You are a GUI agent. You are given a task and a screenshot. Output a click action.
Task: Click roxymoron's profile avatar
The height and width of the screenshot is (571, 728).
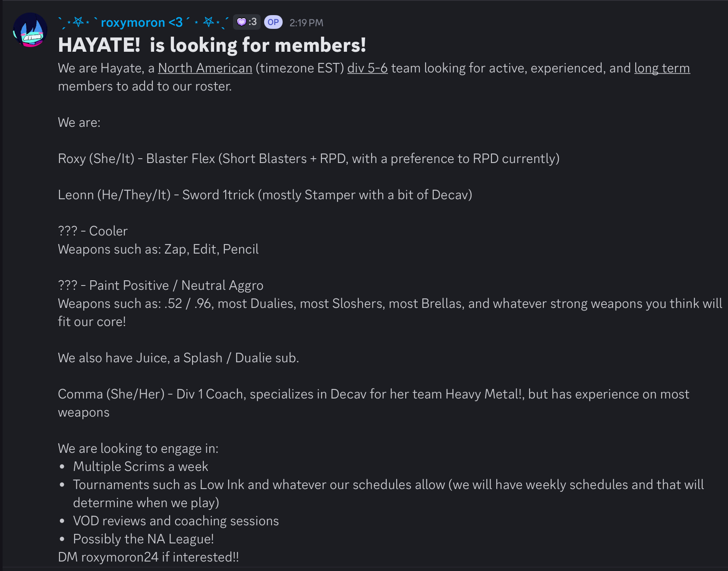(30, 30)
